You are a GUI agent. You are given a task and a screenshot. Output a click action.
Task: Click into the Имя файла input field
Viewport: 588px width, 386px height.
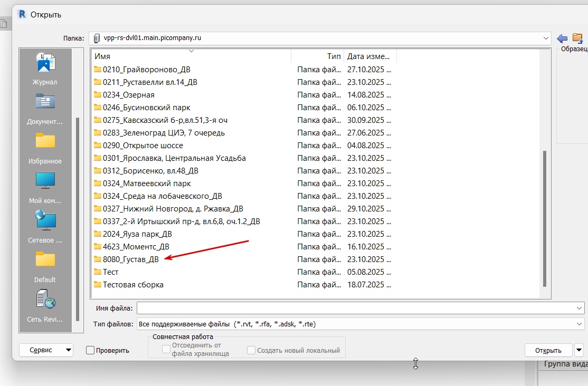(356, 308)
